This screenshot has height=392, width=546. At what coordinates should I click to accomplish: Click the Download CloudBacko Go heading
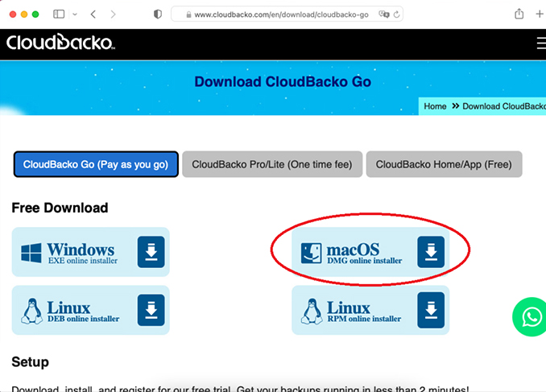tap(283, 82)
